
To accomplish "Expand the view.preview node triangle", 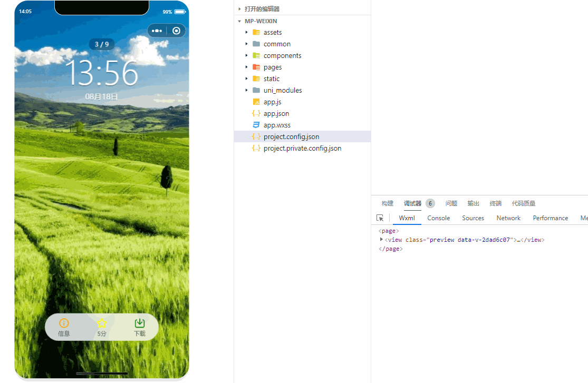I will point(381,239).
